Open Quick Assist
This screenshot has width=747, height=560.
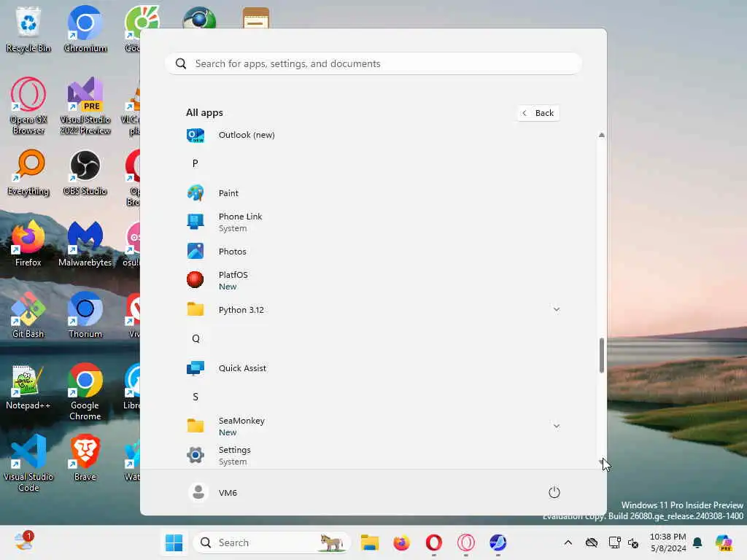coord(373,368)
